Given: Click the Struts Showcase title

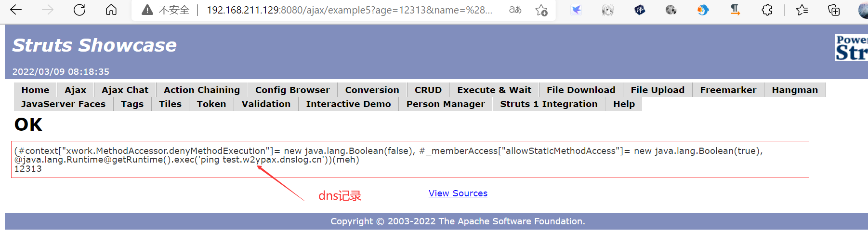Looking at the screenshot, I should click(94, 45).
